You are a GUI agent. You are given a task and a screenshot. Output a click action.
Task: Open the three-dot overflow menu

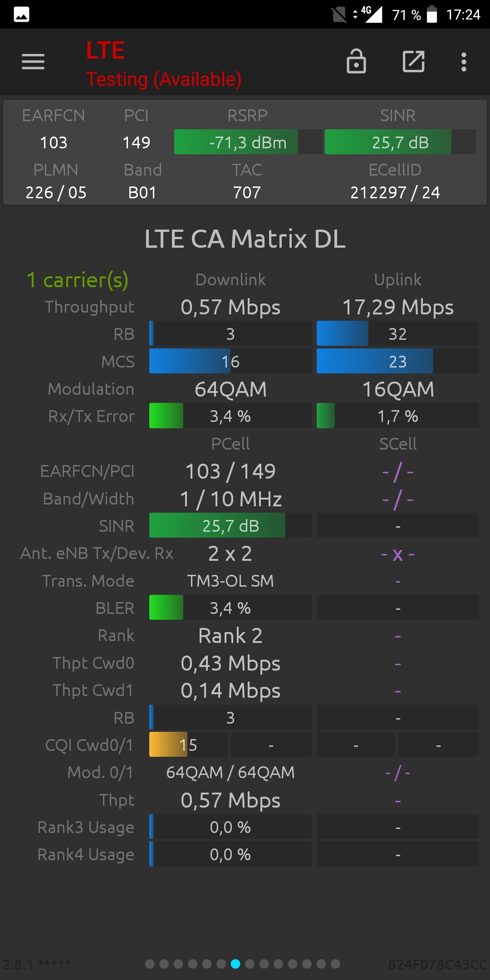point(464,62)
